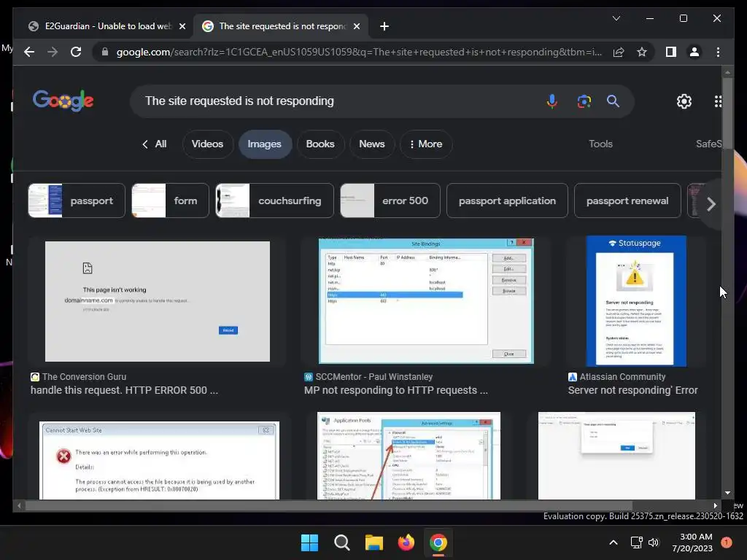Filter by 'passport renewal' chip
The height and width of the screenshot is (560, 747).
tap(627, 201)
